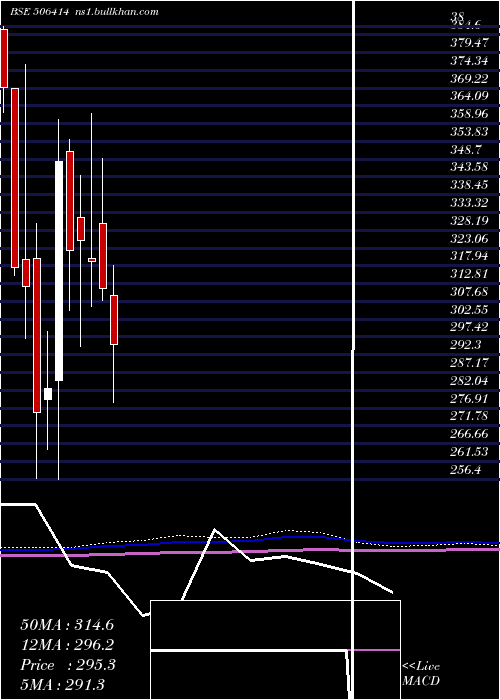Select the 302.55 price axis label

pos(469,310)
